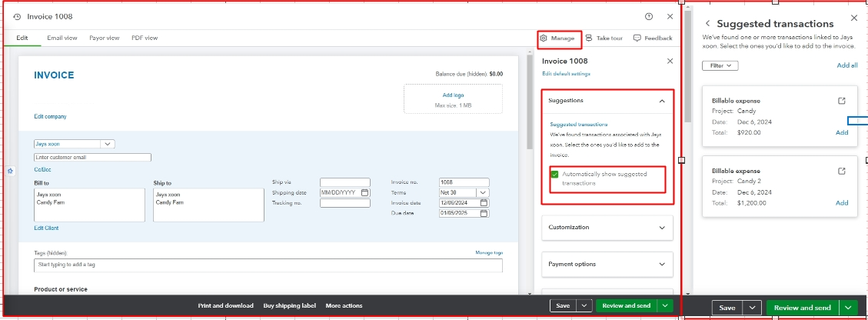Click the star icon on left edge
Viewport: 868px width, 320px height.
(10, 172)
